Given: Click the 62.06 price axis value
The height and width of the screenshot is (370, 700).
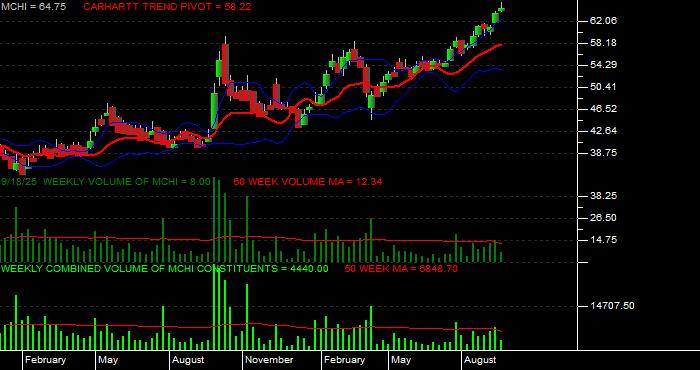Looking at the screenshot, I should (603, 21).
